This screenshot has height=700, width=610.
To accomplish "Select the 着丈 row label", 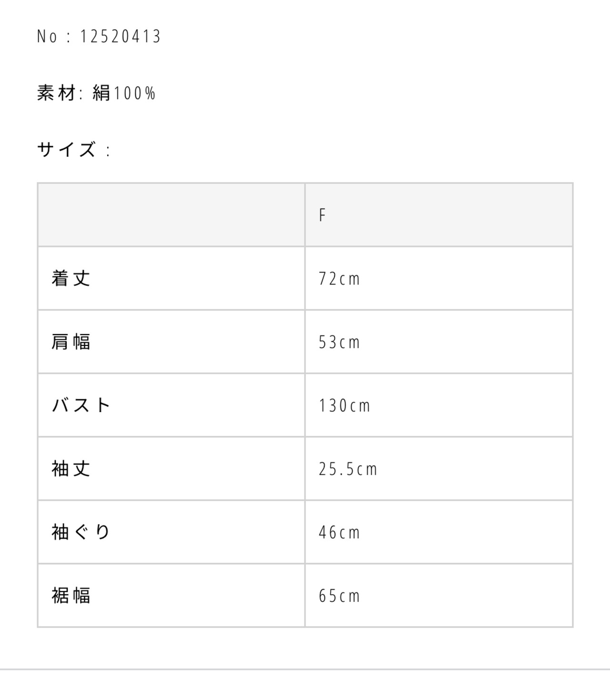I will [71, 278].
